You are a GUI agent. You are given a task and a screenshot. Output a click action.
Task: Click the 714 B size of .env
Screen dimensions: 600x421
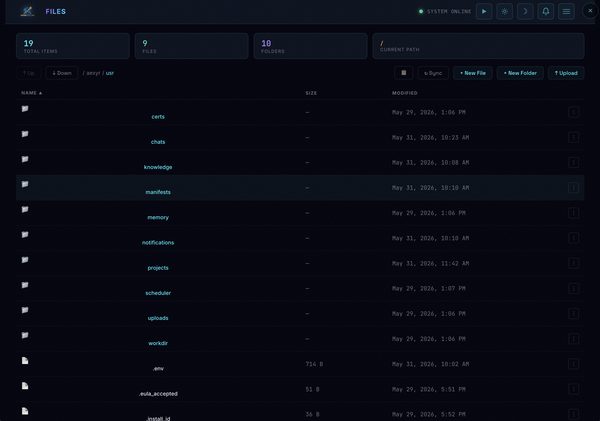(x=314, y=364)
